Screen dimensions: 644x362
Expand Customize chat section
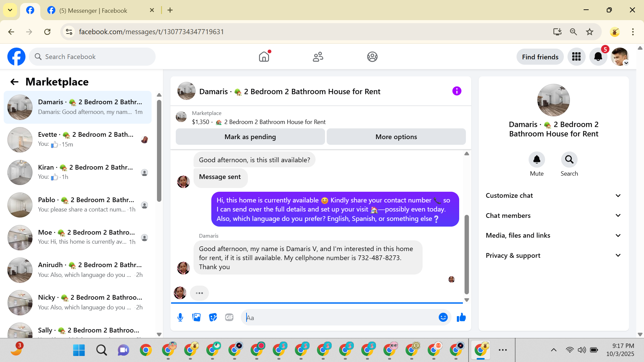pos(553,196)
